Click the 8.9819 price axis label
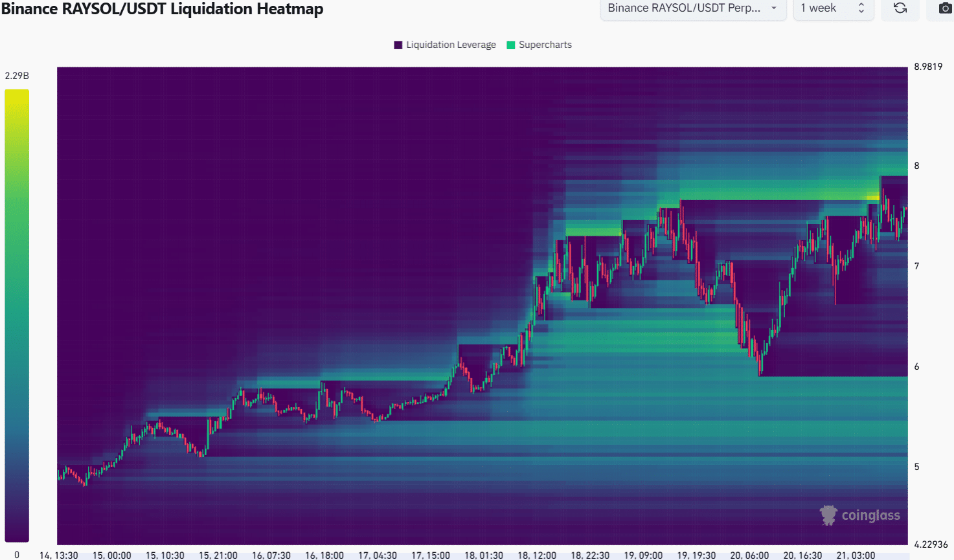Viewport: 954px width, 560px height. (928, 67)
